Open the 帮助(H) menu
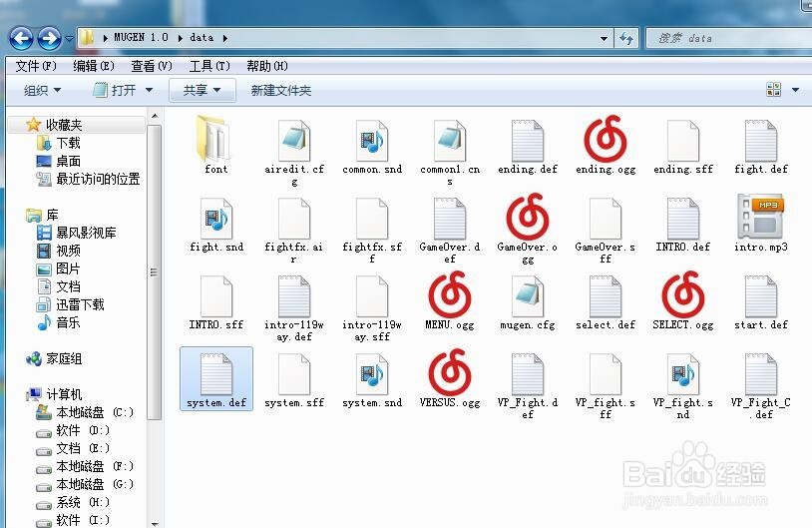Image resolution: width=812 pixels, height=528 pixels. point(267,66)
